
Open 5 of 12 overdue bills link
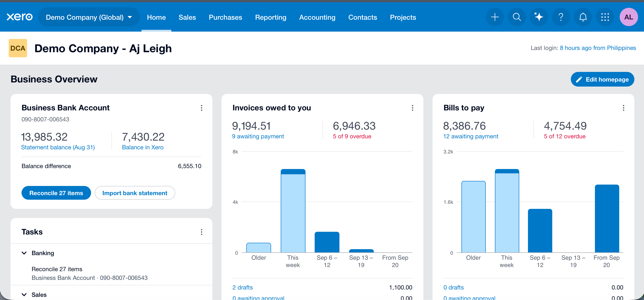pos(565,136)
